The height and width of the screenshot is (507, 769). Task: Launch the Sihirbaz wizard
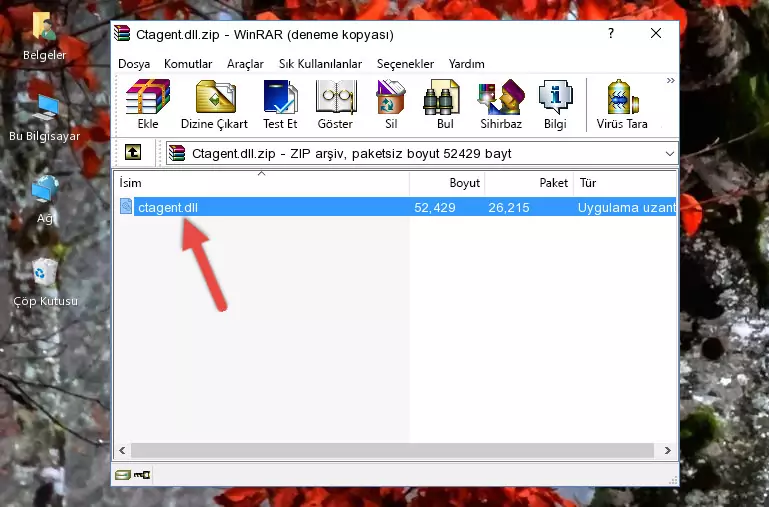coord(501,104)
